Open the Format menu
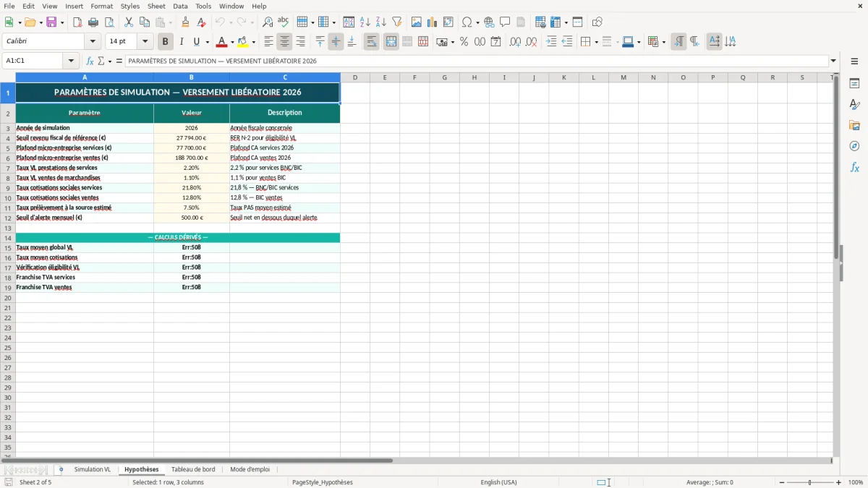868x488 pixels. tap(102, 6)
